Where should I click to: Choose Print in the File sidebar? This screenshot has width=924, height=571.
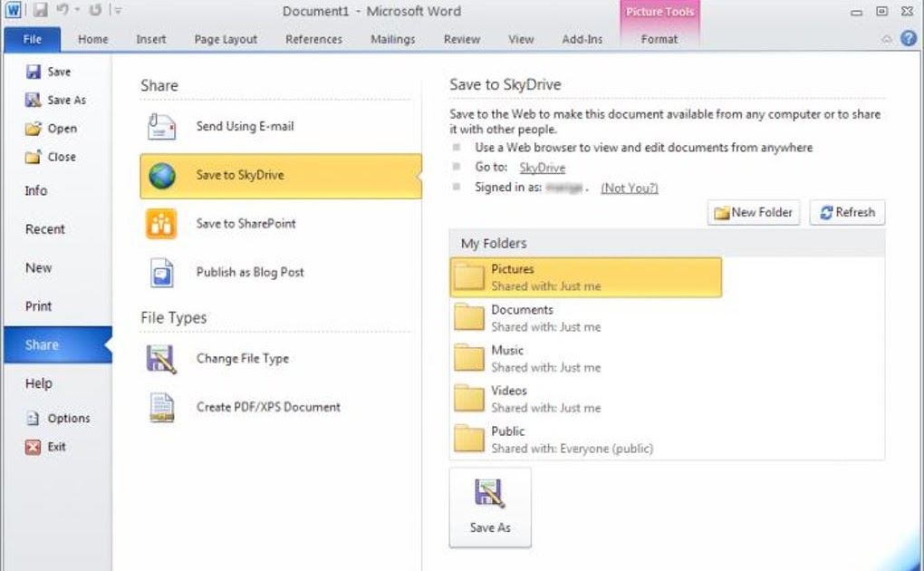(x=38, y=306)
